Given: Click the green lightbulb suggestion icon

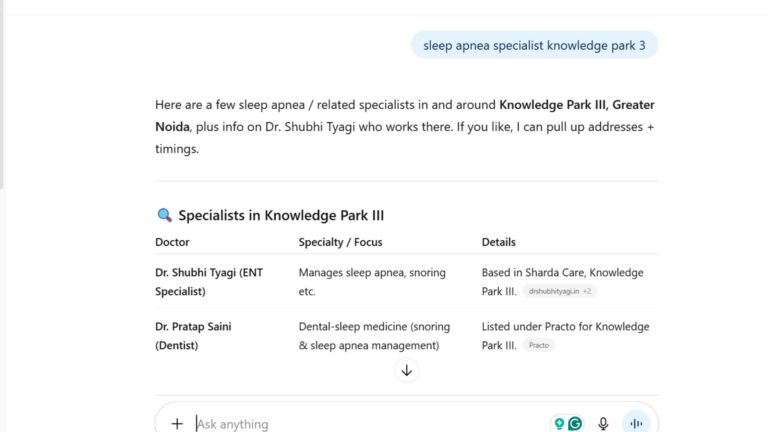Looking at the screenshot, I should (560, 423).
